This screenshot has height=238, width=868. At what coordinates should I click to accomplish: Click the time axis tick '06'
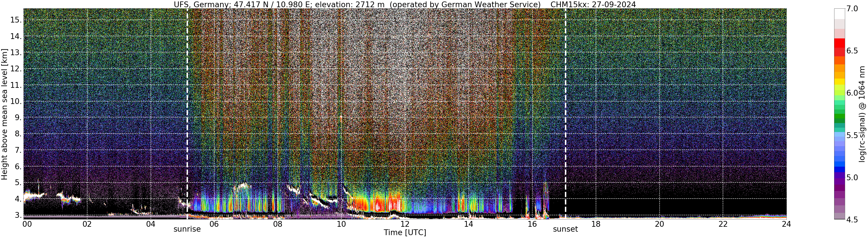214,224
